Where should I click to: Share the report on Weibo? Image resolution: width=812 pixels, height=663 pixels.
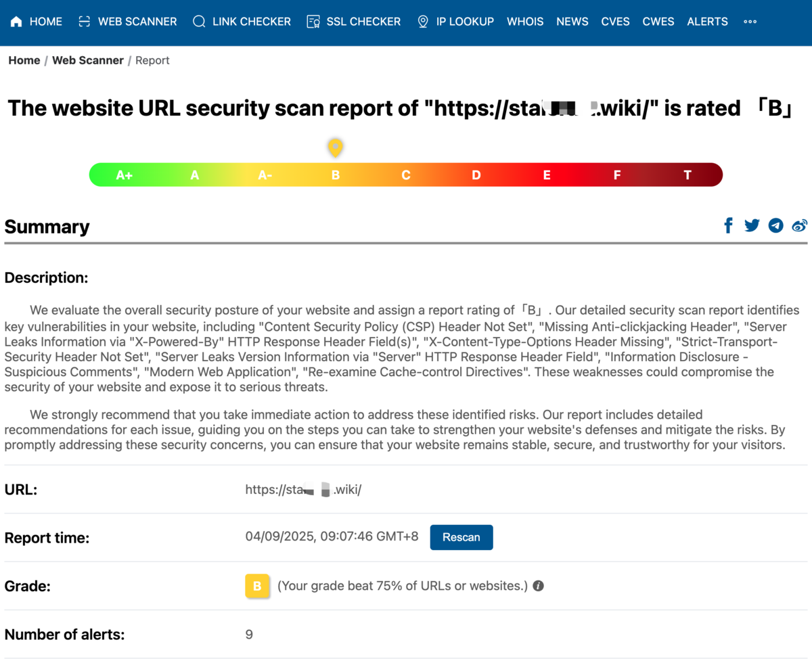[x=799, y=225]
